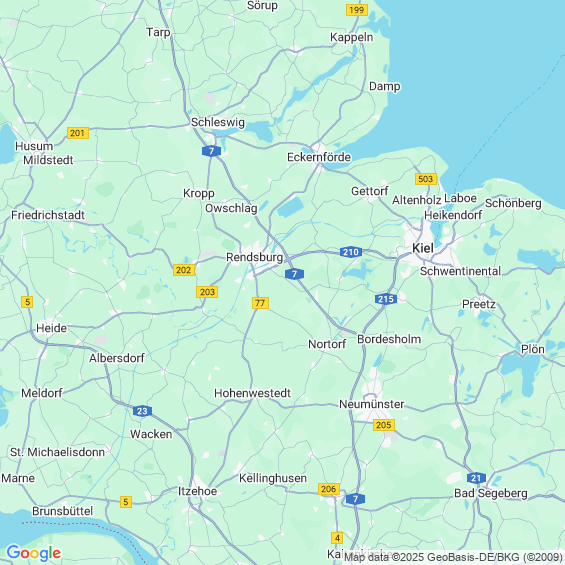The image size is (565, 565).
Task: Click the yellow 77 road marker
Action: pos(260,303)
